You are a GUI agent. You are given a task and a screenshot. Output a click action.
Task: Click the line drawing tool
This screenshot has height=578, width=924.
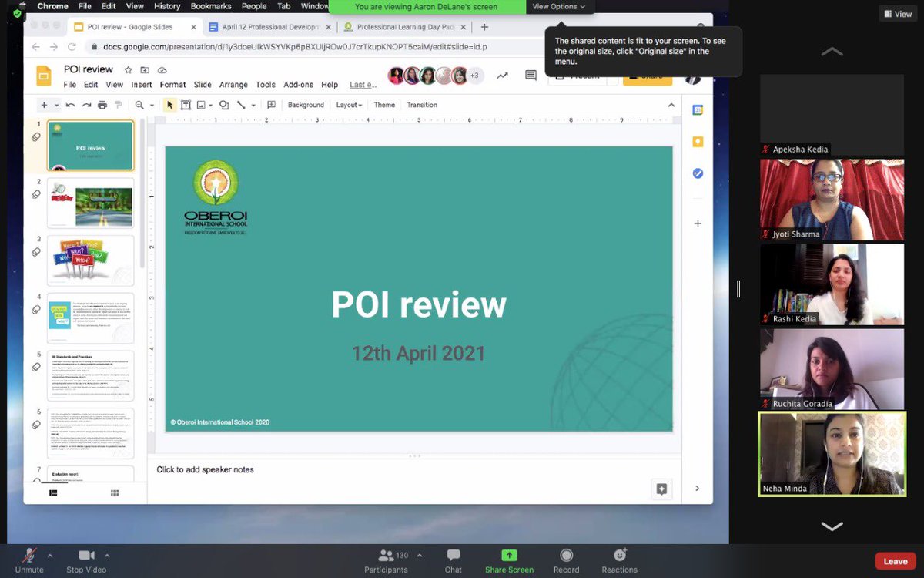240,104
